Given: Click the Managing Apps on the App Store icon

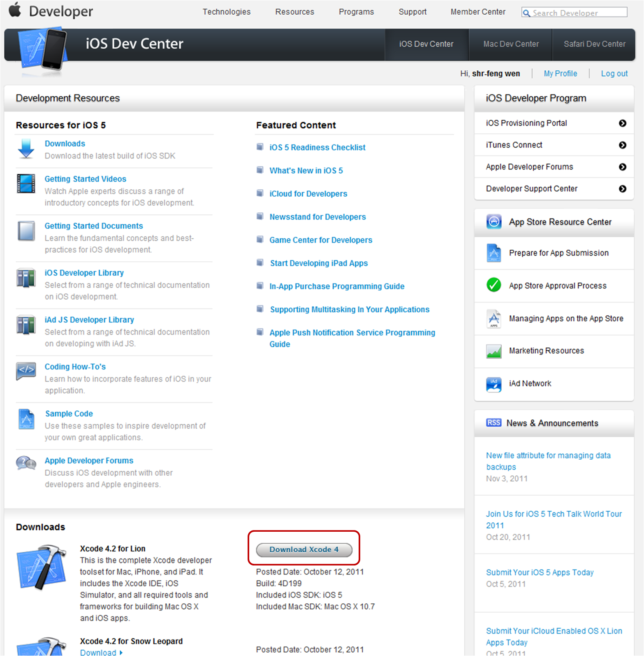Looking at the screenshot, I should coord(494,319).
